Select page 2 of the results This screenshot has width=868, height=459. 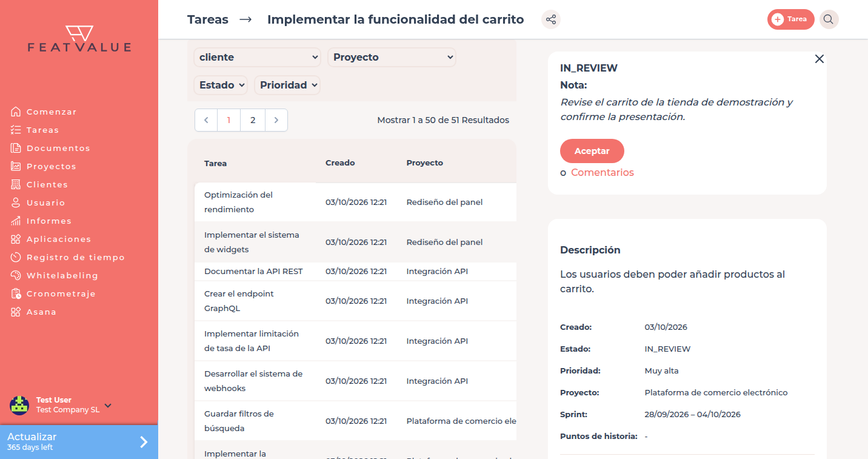(253, 120)
